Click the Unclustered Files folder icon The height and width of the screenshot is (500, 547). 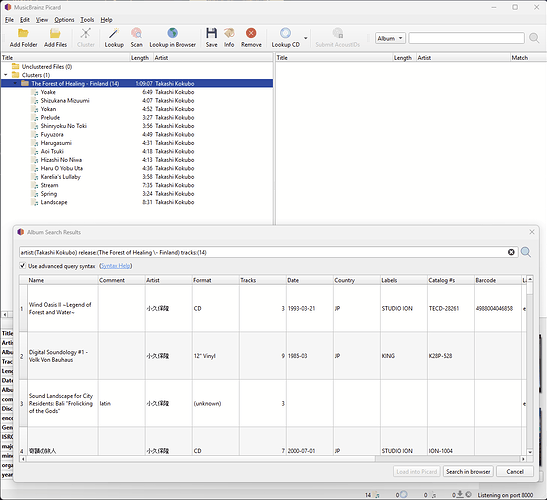pyautogui.click(x=15, y=66)
